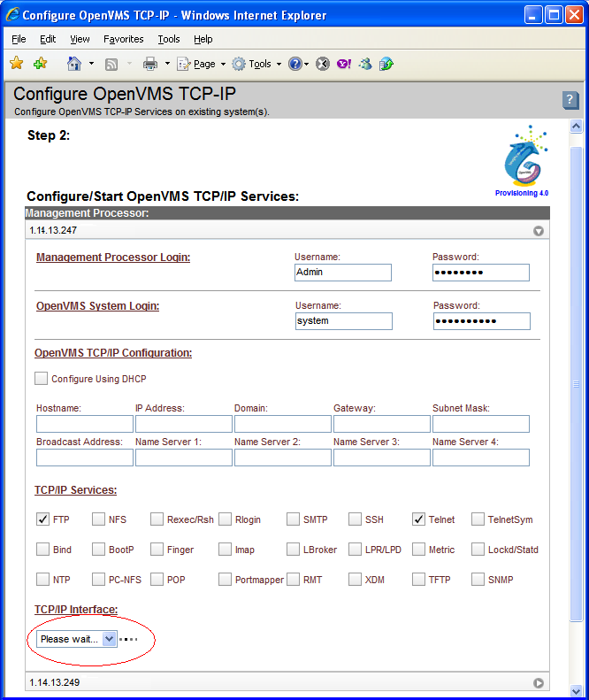Click the Name Server 1 field

click(184, 458)
